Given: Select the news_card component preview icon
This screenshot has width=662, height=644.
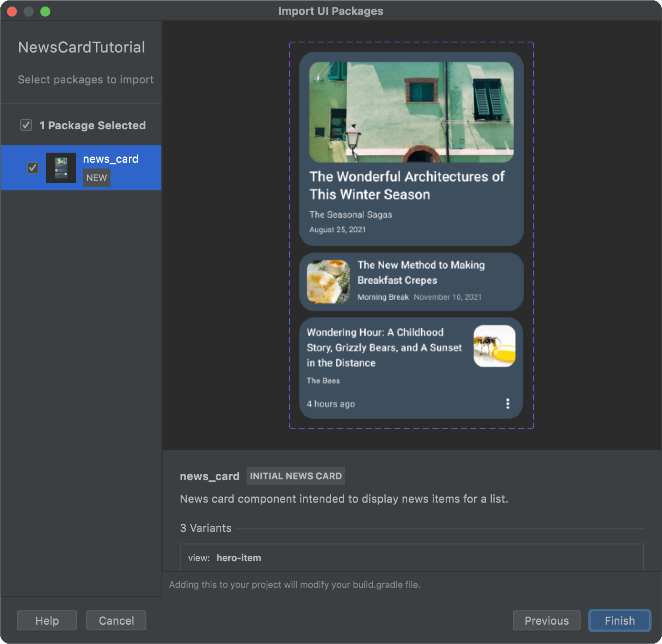Looking at the screenshot, I should tap(61, 167).
